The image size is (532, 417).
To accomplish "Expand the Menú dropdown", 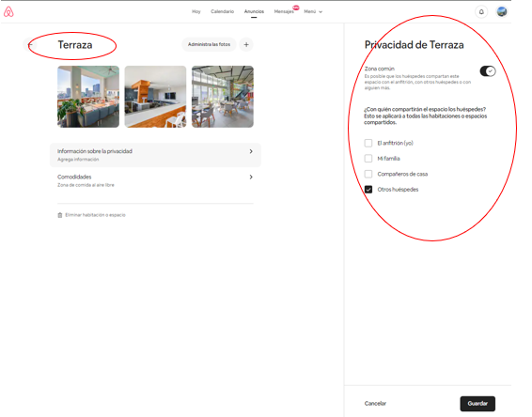I will pyautogui.click(x=313, y=11).
